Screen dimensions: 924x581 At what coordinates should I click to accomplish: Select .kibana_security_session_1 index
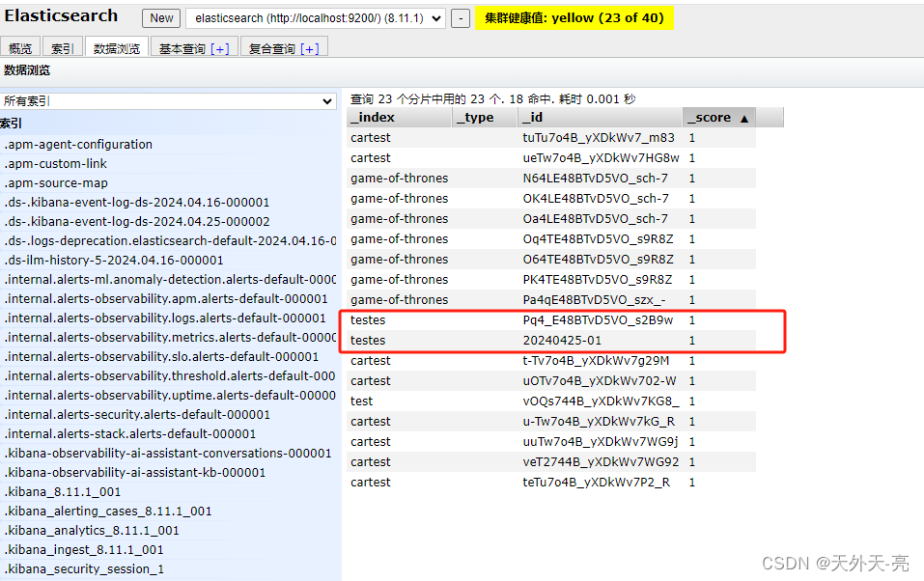click(84, 569)
